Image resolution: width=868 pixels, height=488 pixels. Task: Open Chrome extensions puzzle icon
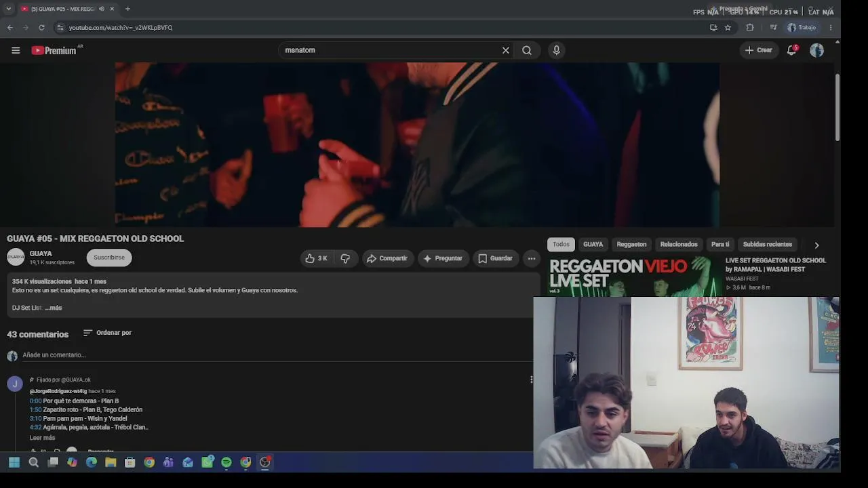coord(750,28)
